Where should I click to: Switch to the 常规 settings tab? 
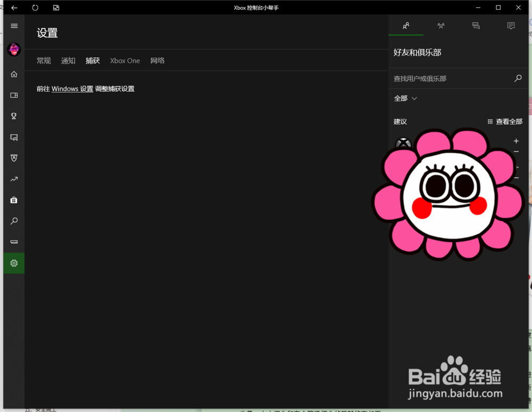44,60
